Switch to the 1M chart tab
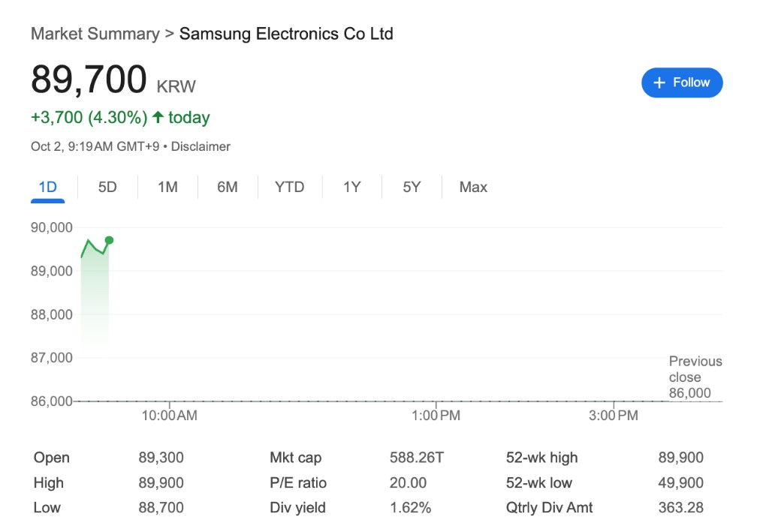 [167, 187]
